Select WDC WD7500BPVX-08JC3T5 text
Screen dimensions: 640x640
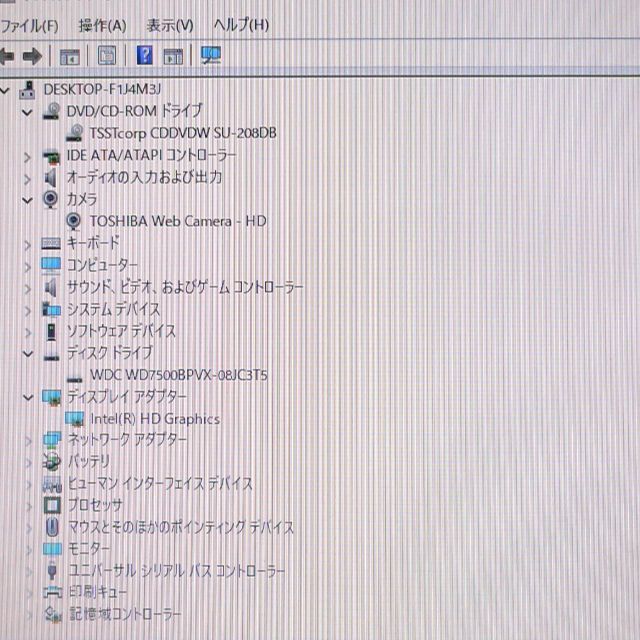tap(179, 374)
